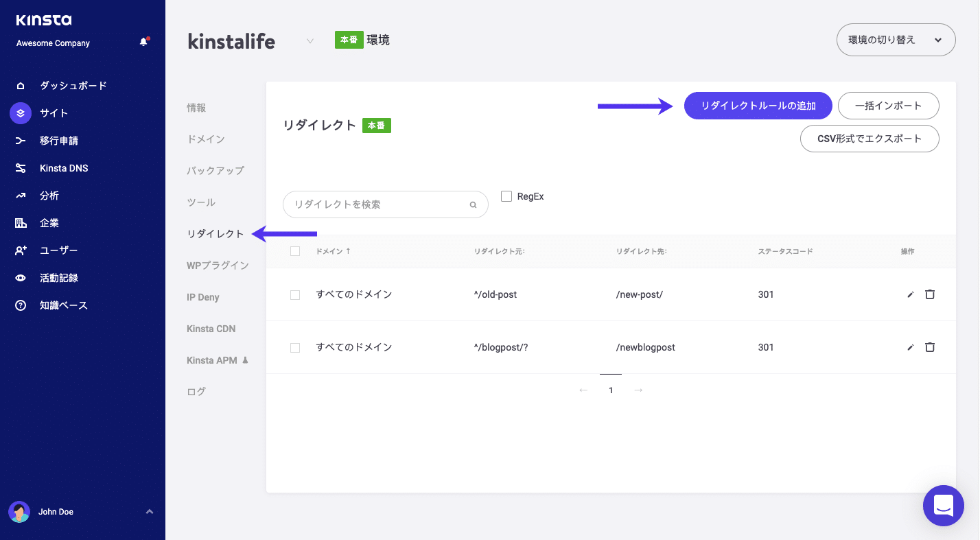The height and width of the screenshot is (540, 980).
Task: Click the リダイレクトルールの追加 button
Action: pyautogui.click(x=758, y=106)
